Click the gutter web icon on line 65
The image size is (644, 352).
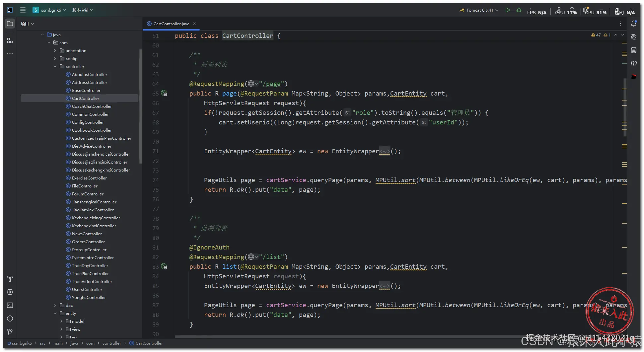(x=164, y=94)
